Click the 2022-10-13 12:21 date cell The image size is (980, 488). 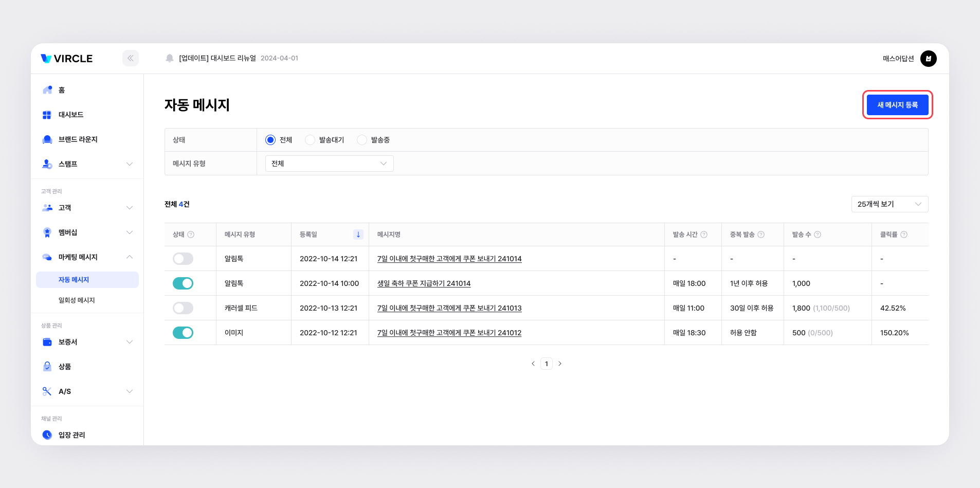(329, 308)
